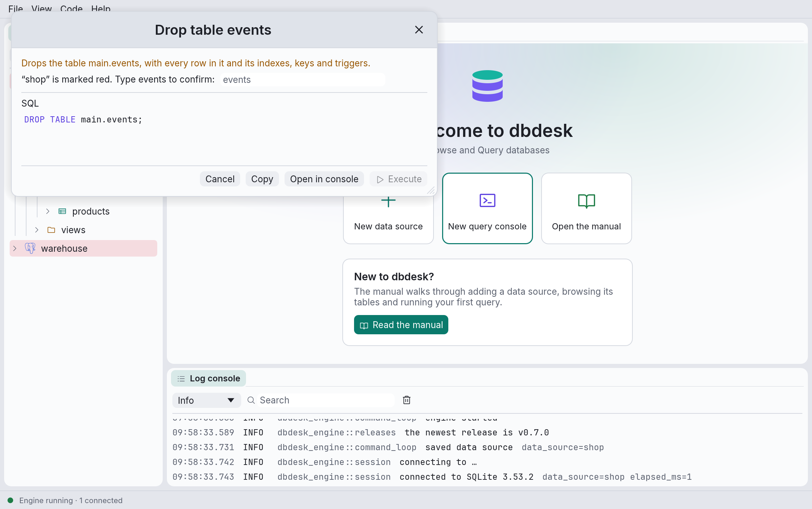The image size is (812, 509).
Task: Expand the views folder
Action: pyautogui.click(x=37, y=230)
